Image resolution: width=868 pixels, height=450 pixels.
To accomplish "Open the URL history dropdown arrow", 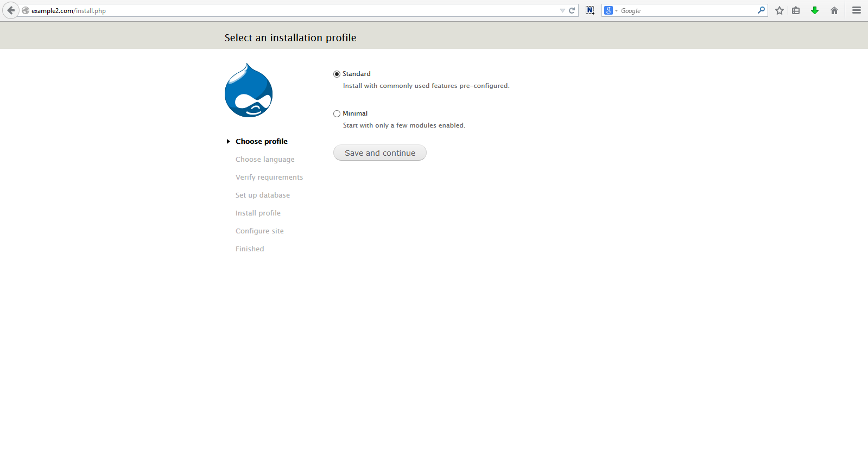I will pos(562,10).
